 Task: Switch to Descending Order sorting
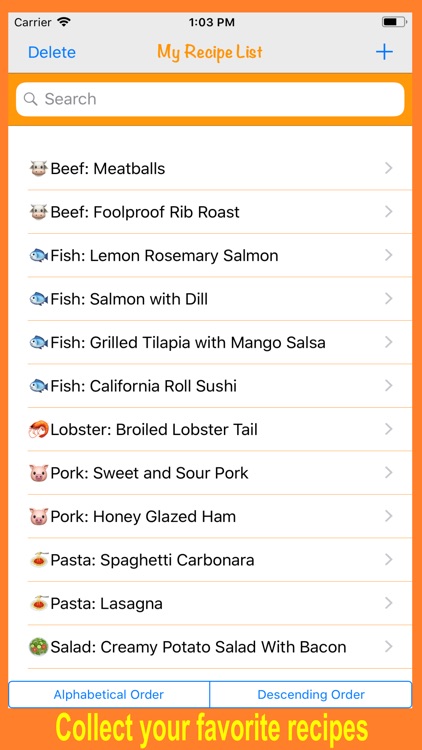click(x=311, y=695)
